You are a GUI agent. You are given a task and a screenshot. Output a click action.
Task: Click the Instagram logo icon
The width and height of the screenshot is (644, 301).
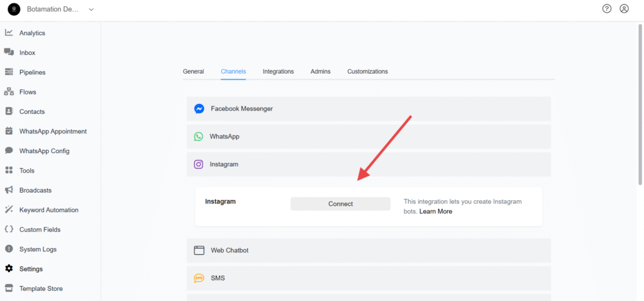tap(199, 164)
